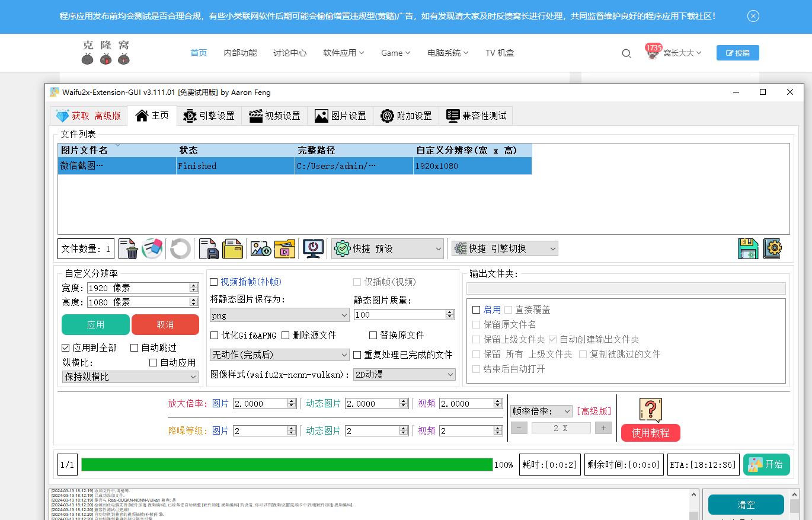Expand the 电脑系统 website menu
The width and height of the screenshot is (812, 520).
[x=448, y=53]
